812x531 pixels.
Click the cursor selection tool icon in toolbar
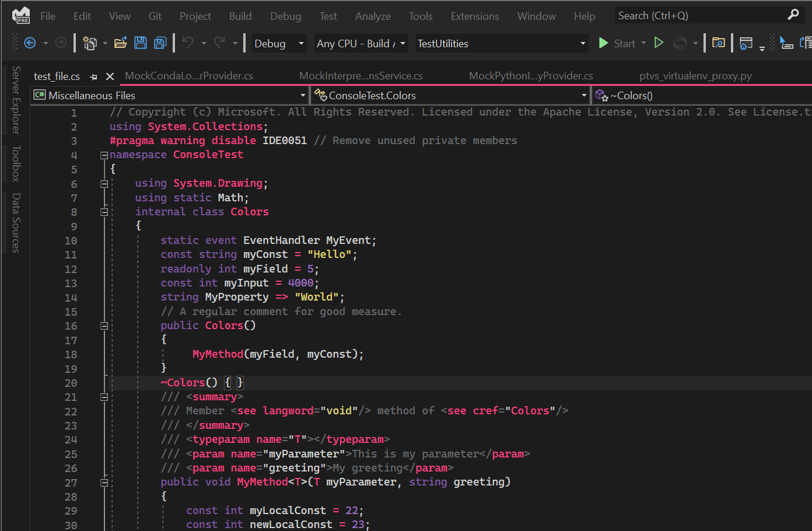(x=786, y=43)
